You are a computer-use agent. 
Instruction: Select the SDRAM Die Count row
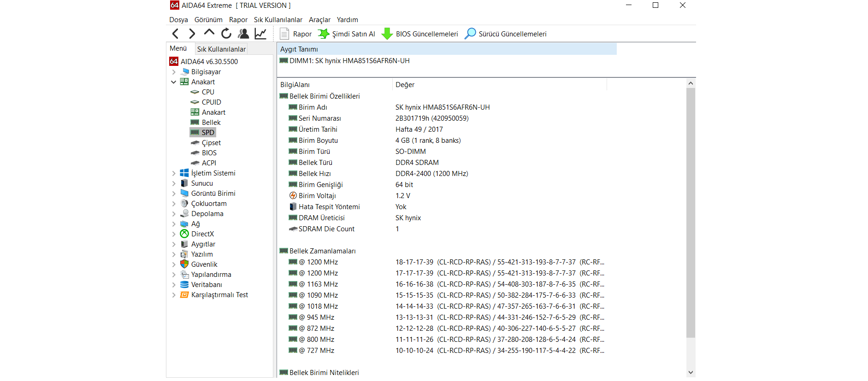[x=443, y=229]
